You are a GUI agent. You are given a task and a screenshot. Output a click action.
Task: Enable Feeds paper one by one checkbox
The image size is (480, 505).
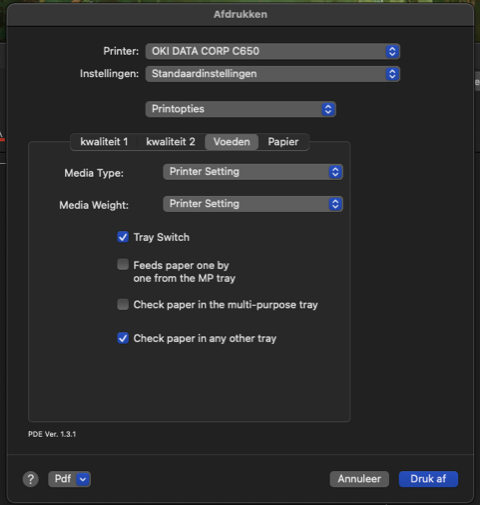(x=123, y=265)
